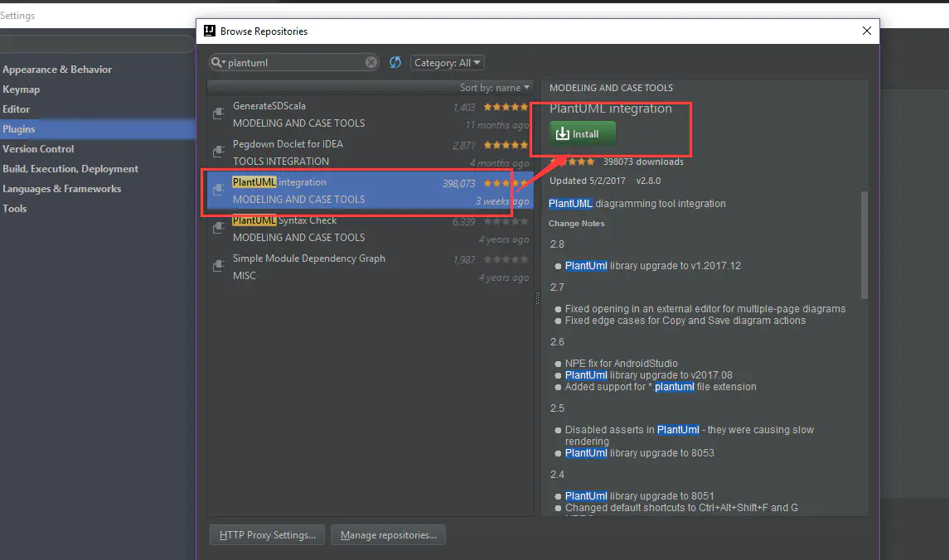Click NPE fix for AndroidStudio note
The width and height of the screenshot is (949, 560).
click(x=621, y=364)
